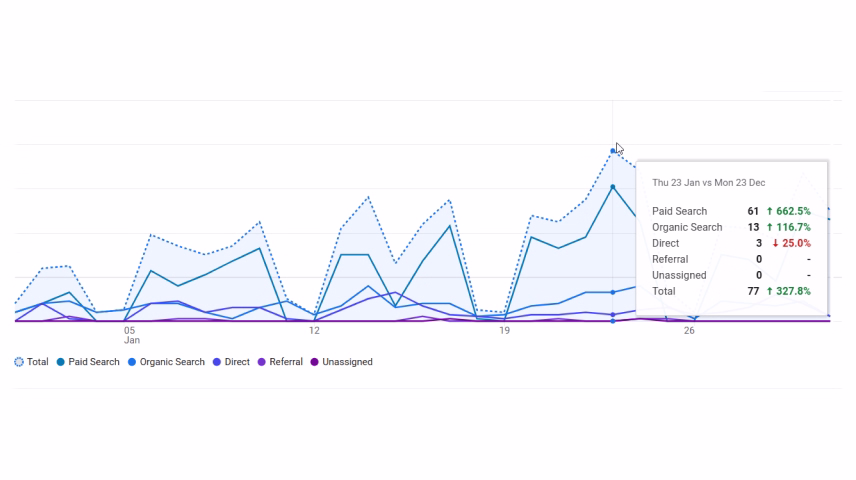Viewport: 856px width, 480px height.
Task: Click the 26 date axis label
Action: click(689, 330)
